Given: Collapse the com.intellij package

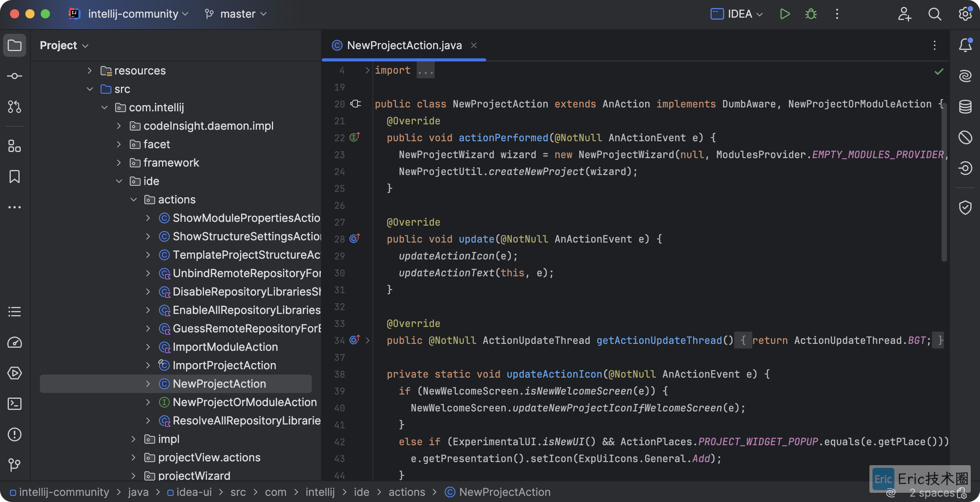Looking at the screenshot, I should (x=104, y=107).
